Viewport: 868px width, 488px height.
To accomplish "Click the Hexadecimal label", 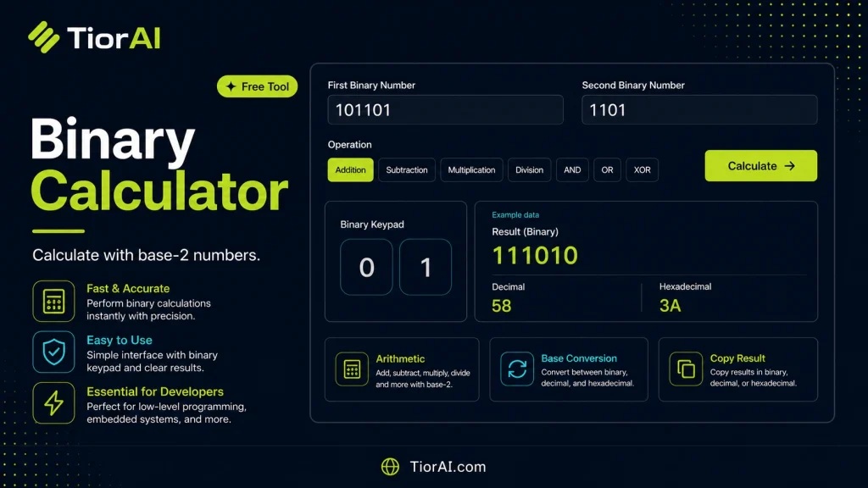I will 685,286.
